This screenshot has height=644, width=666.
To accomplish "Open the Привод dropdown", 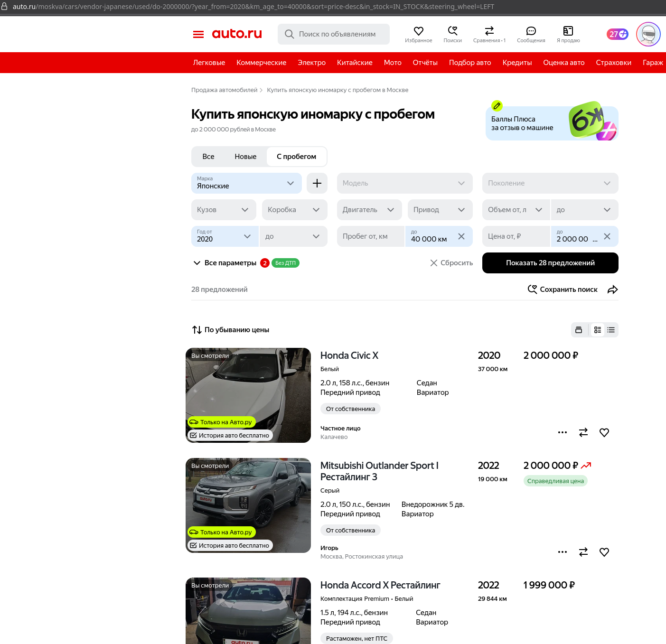I will pos(440,210).
